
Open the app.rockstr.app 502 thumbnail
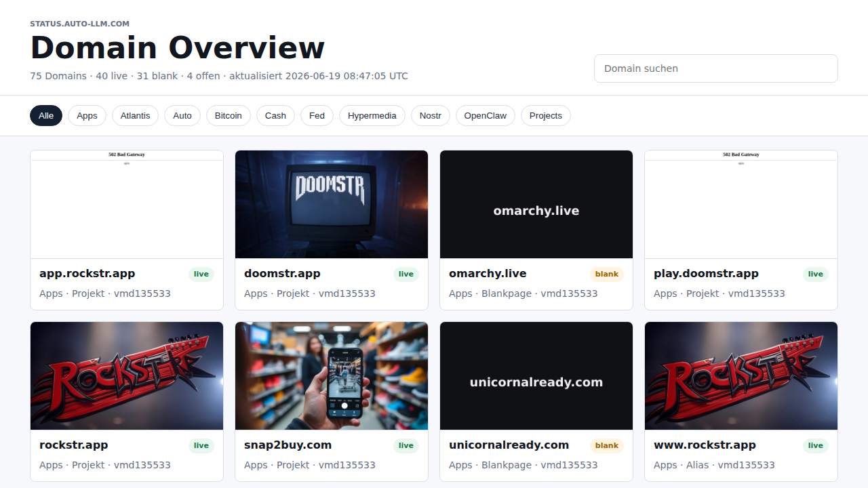click(x=127, y=204)
